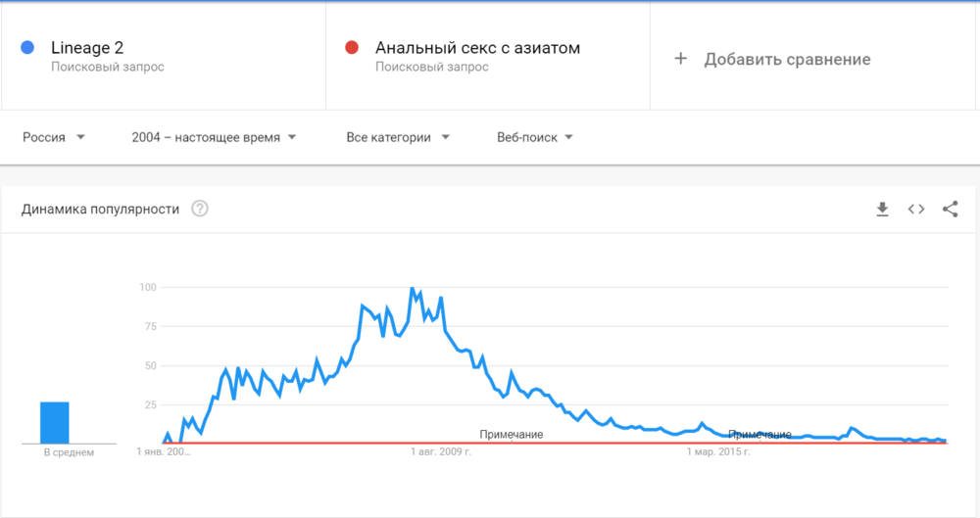Click the '1 мар. 2015 г.' axis label
The image size is (980, 518).
coord(718,451)
